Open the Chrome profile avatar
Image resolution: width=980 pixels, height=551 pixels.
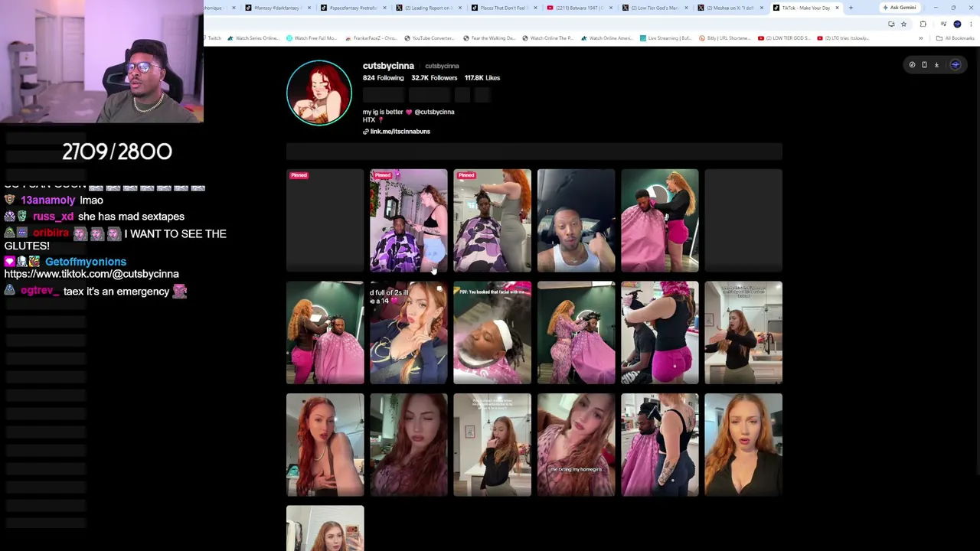(x=957, y=24)
